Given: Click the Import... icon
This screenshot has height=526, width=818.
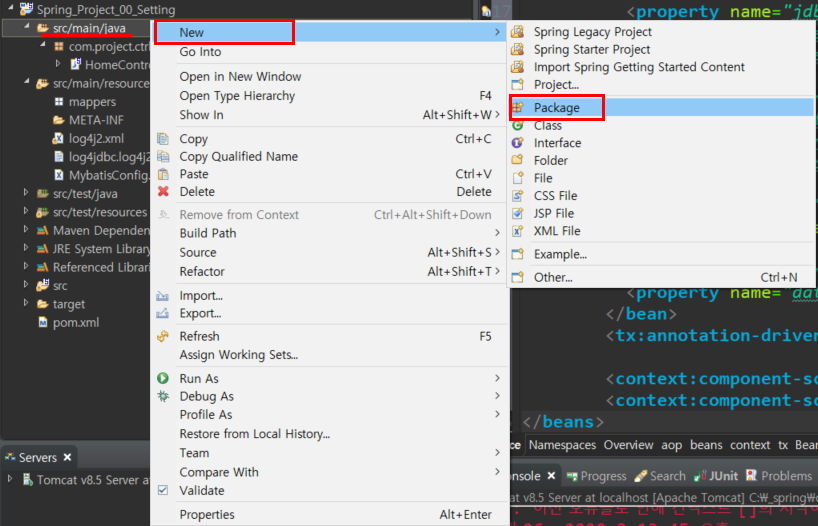Looking at the screenshot, I should [x=163, y=296].
